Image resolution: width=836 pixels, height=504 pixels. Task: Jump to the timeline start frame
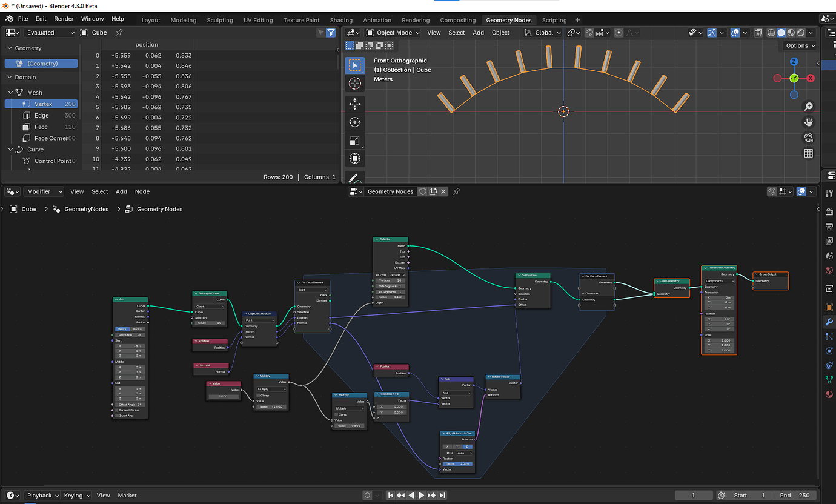click(x=391, y=496)
